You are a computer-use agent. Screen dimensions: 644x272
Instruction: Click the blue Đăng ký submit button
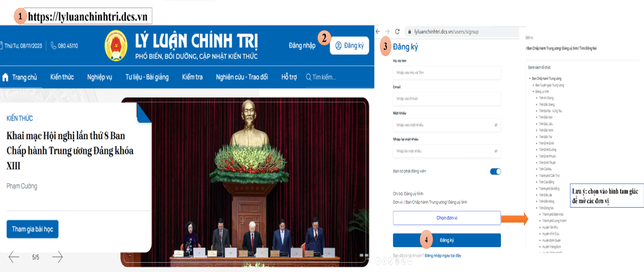[446, 240]
